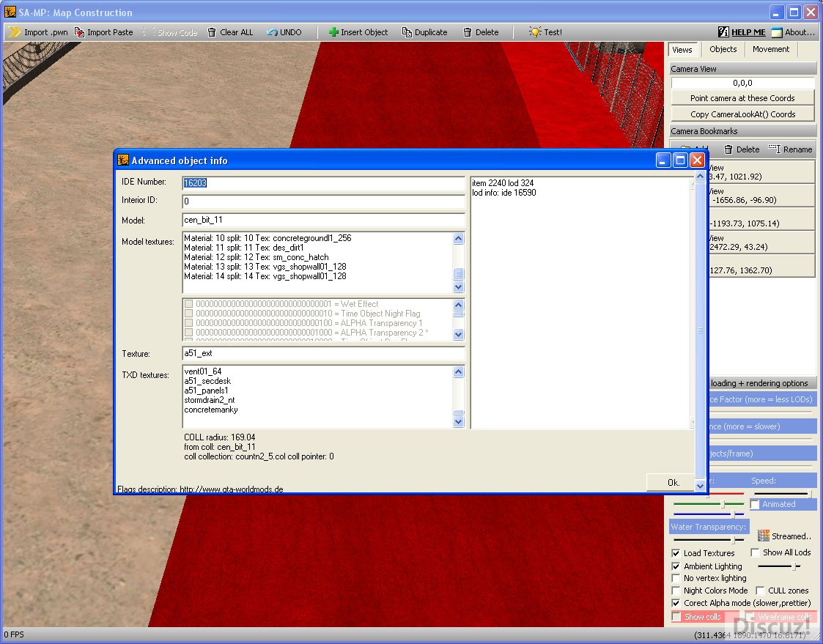Screen dimensions: 823x644
Task: Maximize the Advanced object info dialog
Action: coord(680,160)
